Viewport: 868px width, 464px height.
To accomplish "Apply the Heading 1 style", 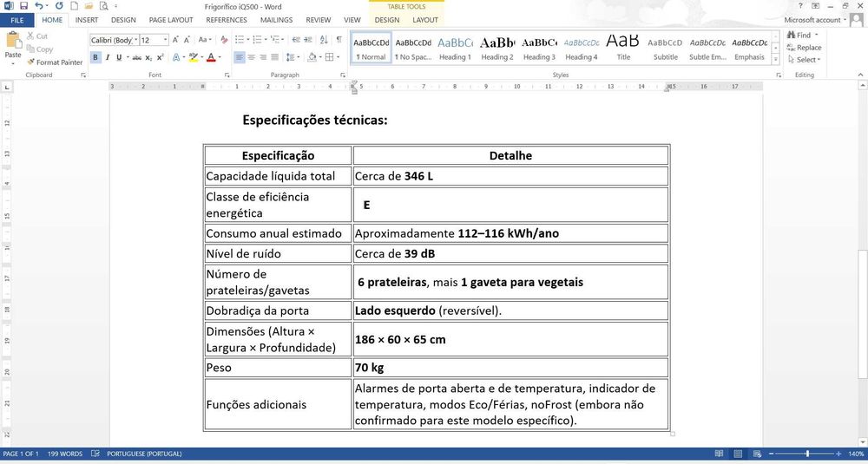I will coord(455,49).
